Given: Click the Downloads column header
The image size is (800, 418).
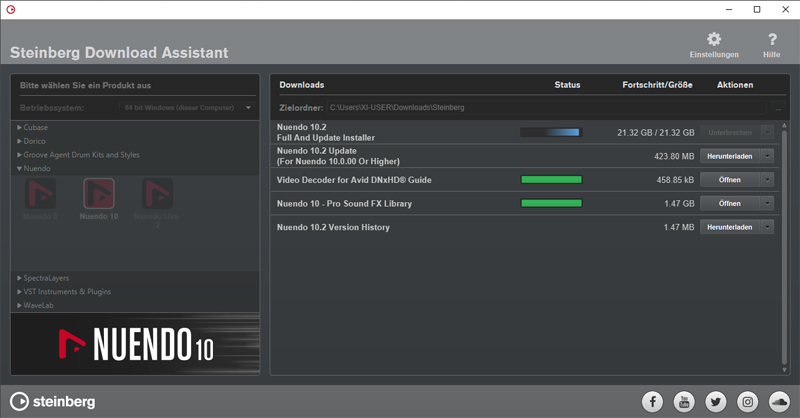Looking at the screenshot, I should click(302, 85).
